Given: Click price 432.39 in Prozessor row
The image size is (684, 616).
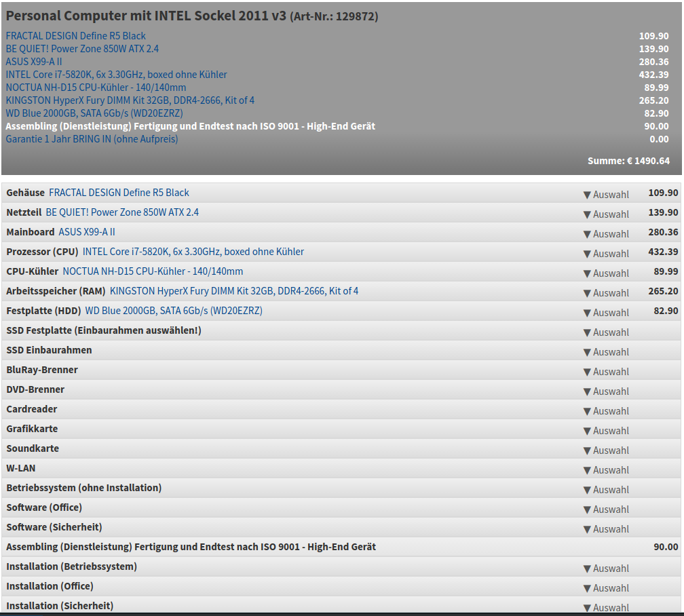Looking at the screenshot, I should 663,252.
